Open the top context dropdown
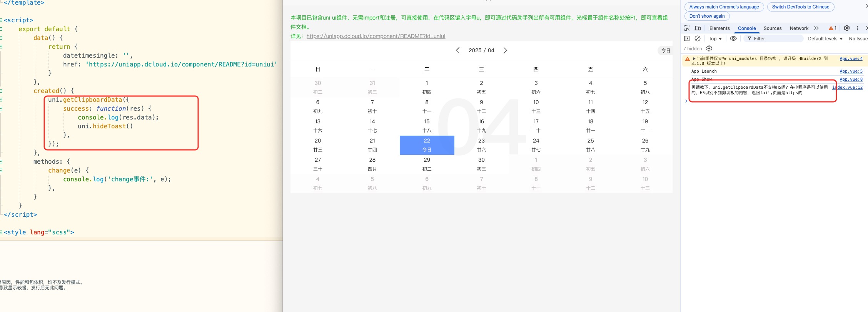Viewport: 868px width, 312px height. click(x=715, y=39)
